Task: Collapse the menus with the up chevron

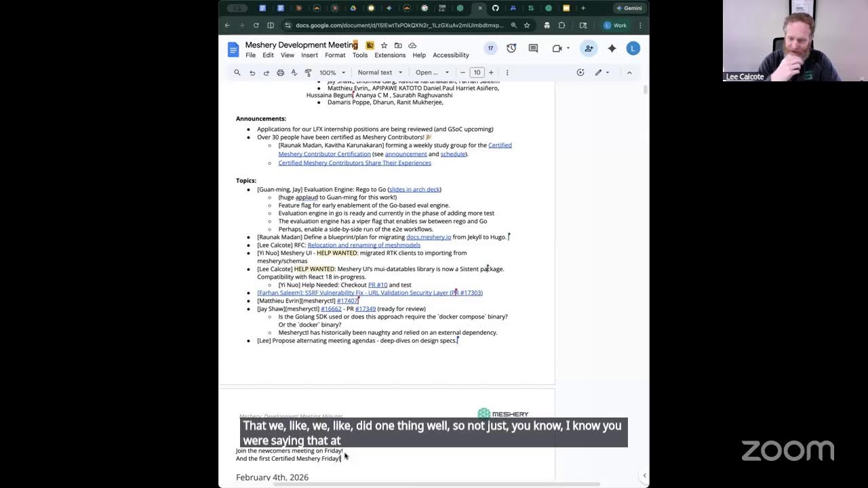Action: coord(629,73)
